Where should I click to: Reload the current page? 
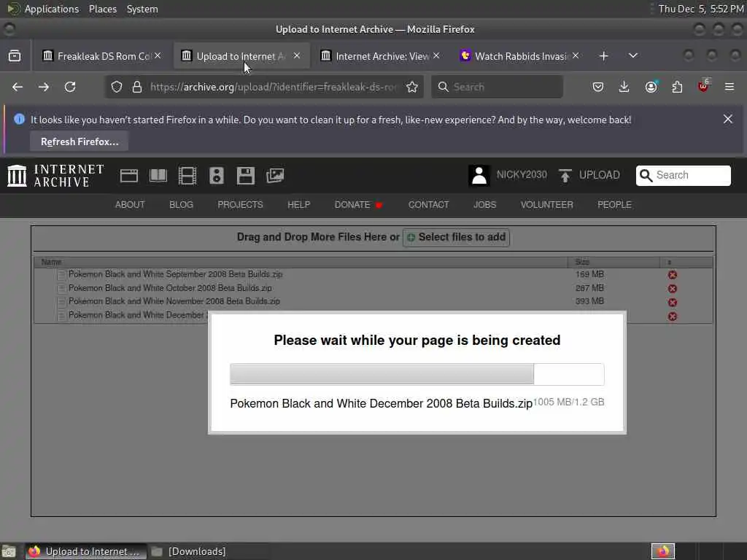pyautogui.click(x=70, y=87)
